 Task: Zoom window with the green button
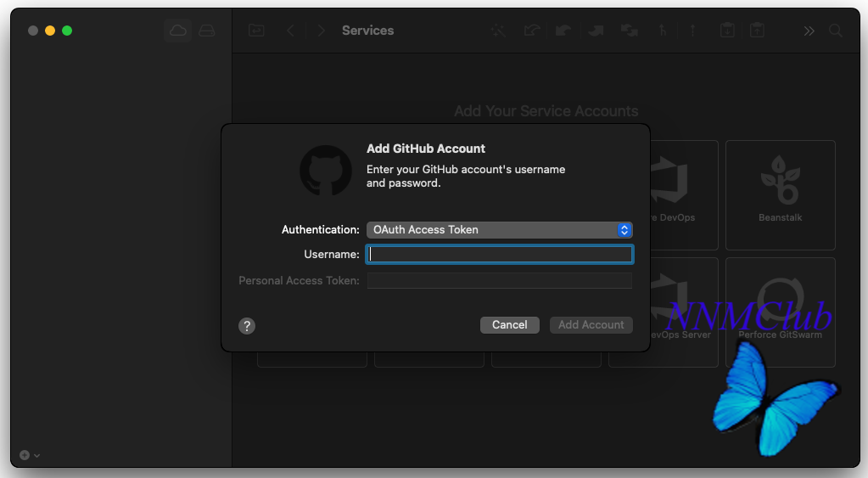(x=67, y=31)
